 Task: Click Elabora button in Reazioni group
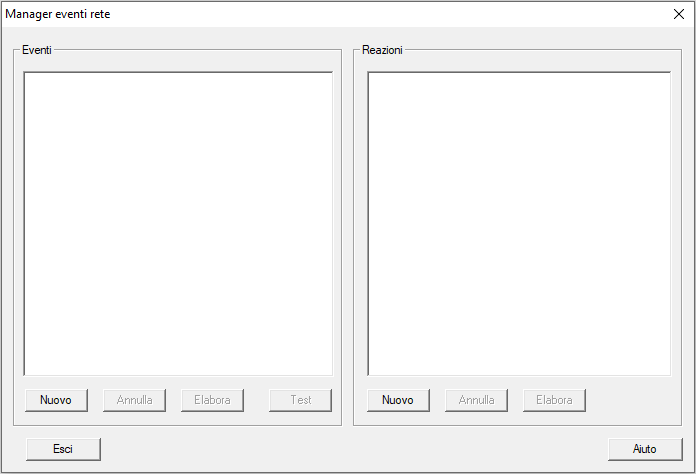click(x=554, y=400)
